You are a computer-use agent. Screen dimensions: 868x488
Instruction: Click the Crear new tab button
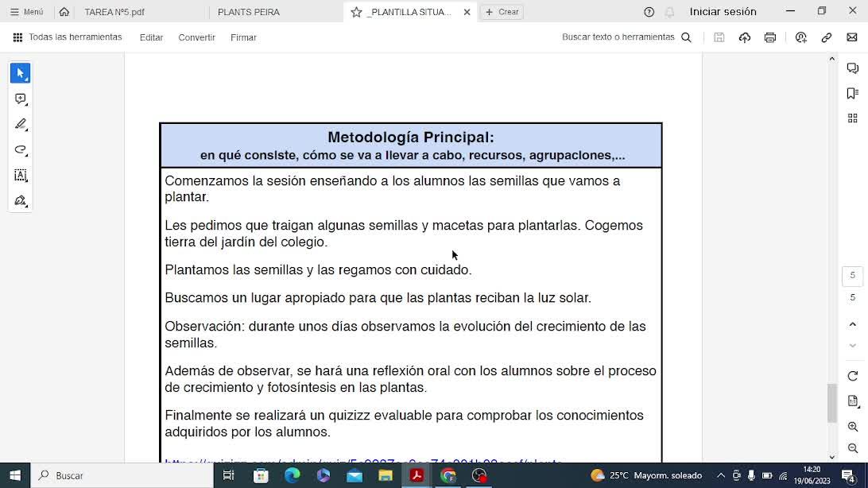(x=502, y=12)
